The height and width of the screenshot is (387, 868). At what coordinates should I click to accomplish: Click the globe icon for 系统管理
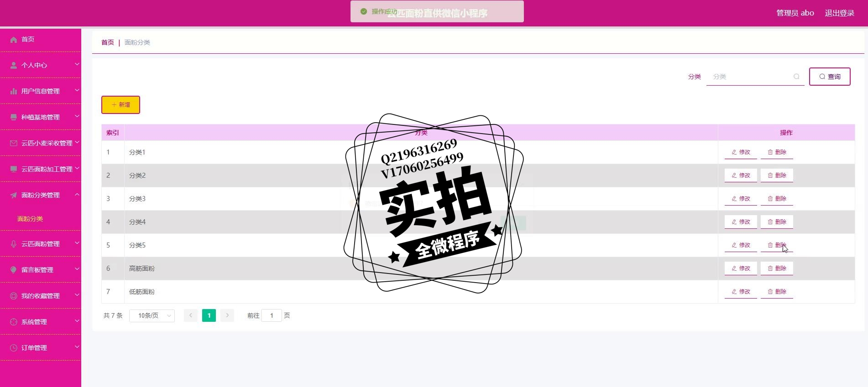tap(14, 322)
